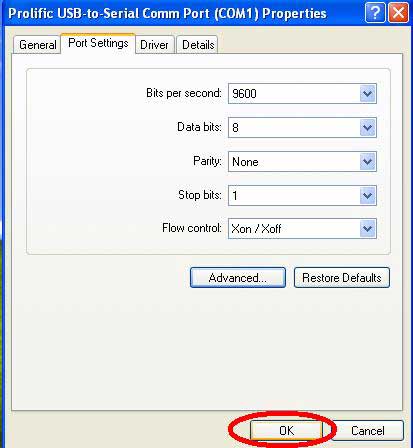
Task: Open the Driver tab
Action: 155,45
